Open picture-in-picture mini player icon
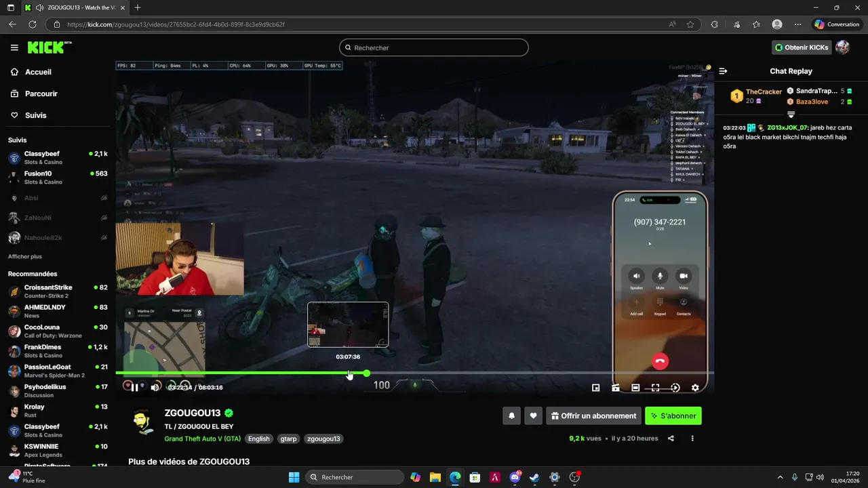 click(595, 388)
